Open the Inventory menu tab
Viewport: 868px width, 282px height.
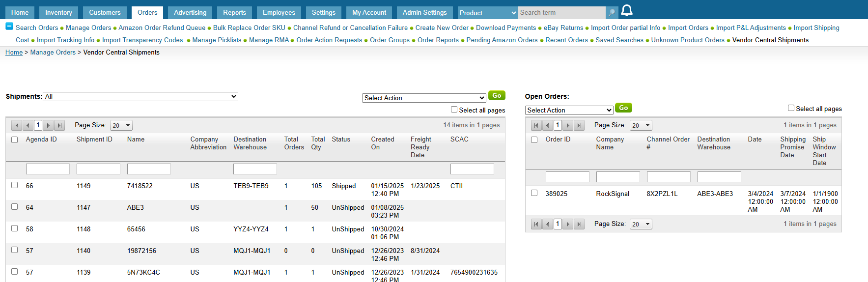coord(58,13)
